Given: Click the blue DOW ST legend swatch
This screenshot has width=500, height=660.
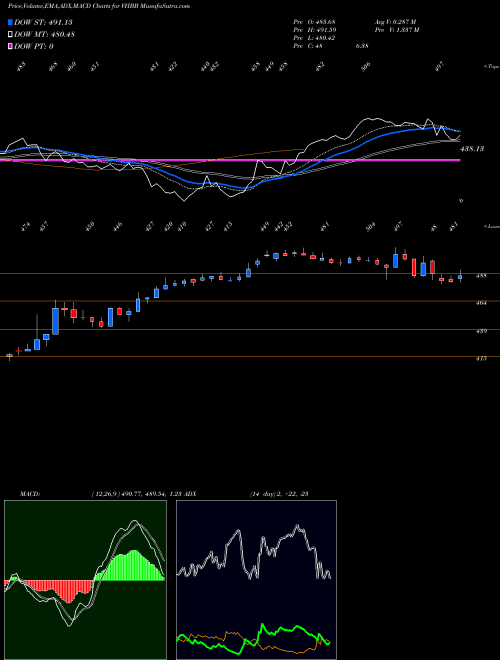Looking at the screenshot, I should click(x=11, y=22).
